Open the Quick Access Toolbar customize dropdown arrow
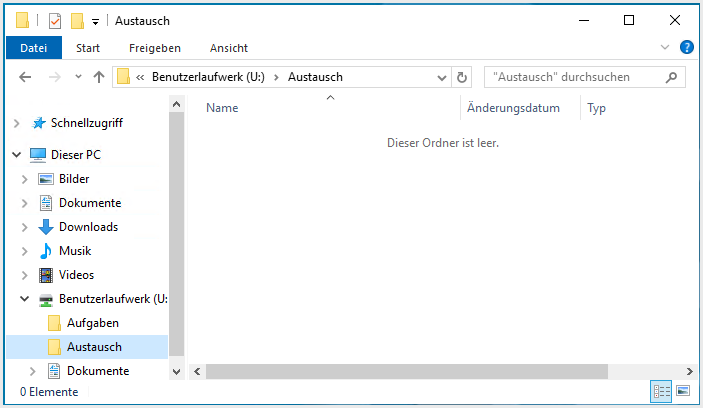703x408 pixels. coord(95,22)
